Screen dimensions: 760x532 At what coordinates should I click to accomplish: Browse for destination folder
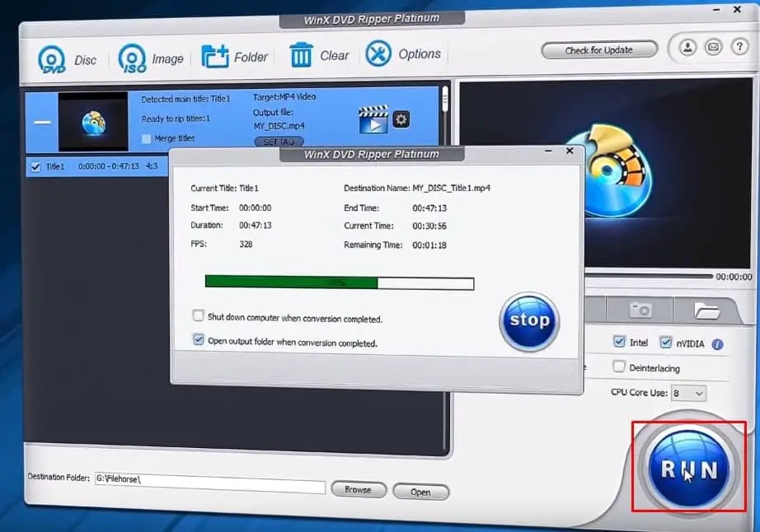[x=359, y=490]
